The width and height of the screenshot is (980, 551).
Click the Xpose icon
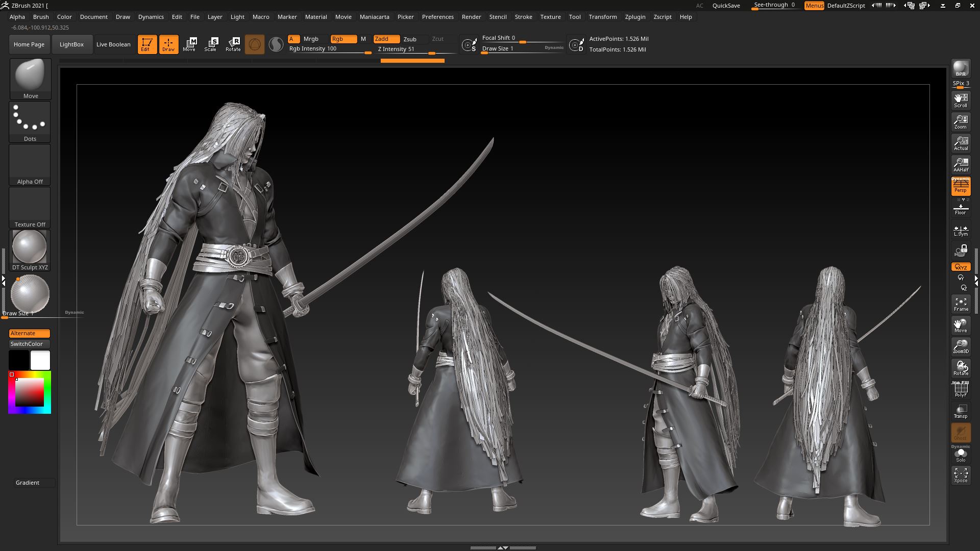[x=961, y=475]
